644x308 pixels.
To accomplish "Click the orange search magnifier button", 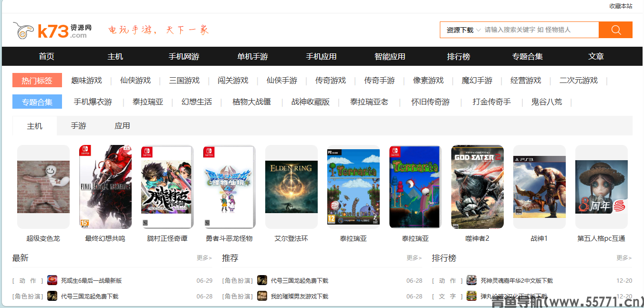I will (x=615, y=30).
